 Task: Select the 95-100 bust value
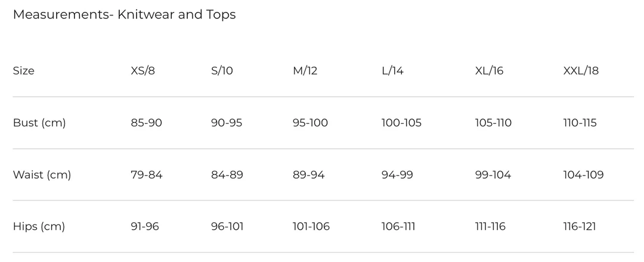click(310, 123)
